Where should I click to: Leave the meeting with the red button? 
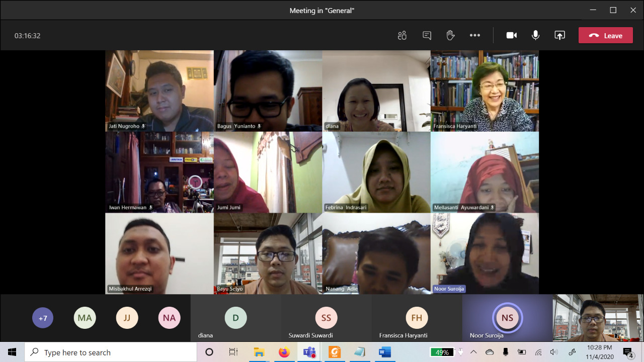click(605, 36)
